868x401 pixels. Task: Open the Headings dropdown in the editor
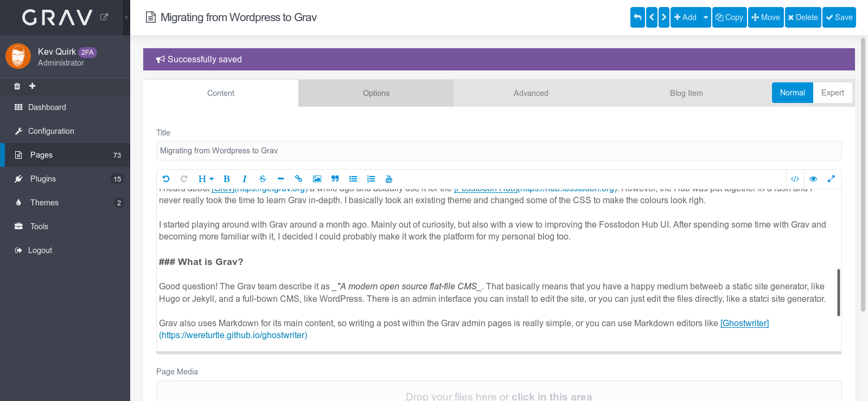click(x=206, y=179)
